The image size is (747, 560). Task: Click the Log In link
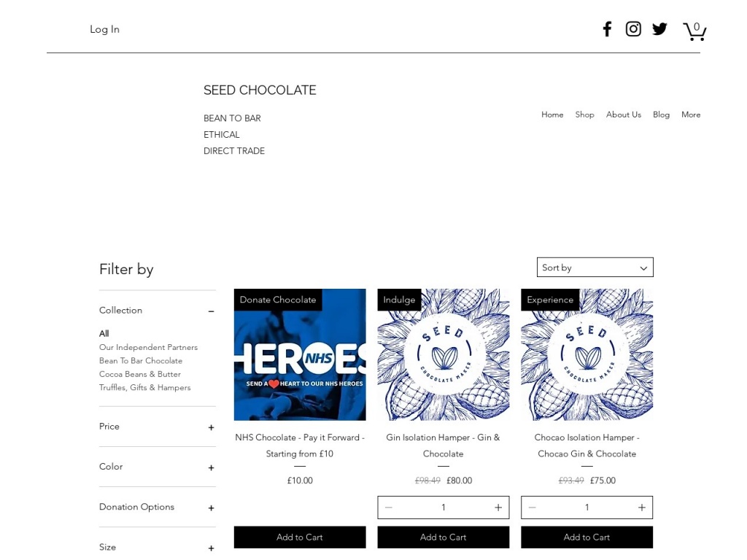click(x=104, y=29)
